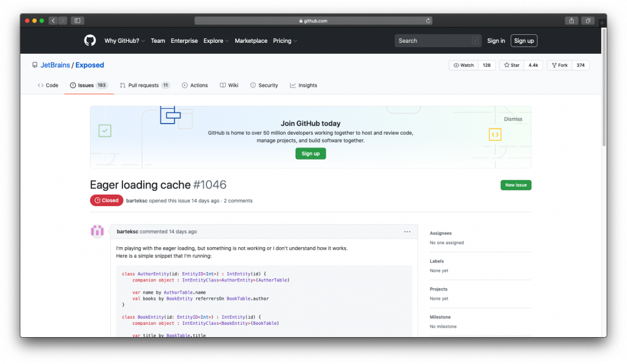Show all tabs overview icon
This screenshot has width=627, height=364.
(588, 21)
